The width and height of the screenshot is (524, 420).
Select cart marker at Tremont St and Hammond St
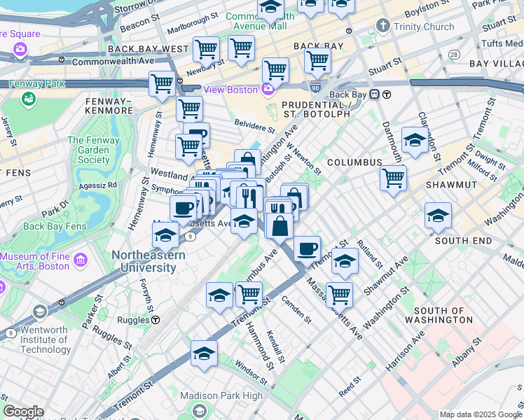click(x=249, y=296)
